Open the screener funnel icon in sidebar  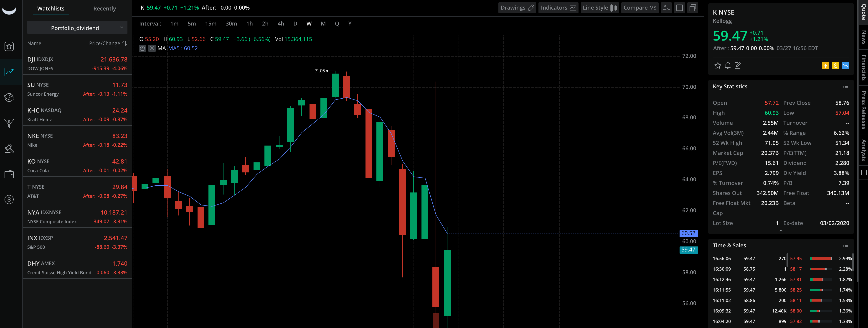(9, 123)
